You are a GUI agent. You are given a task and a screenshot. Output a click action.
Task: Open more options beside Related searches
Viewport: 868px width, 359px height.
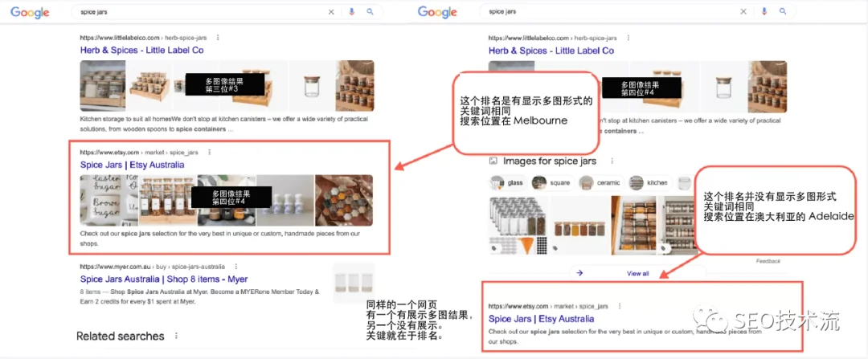click(176, 336)
